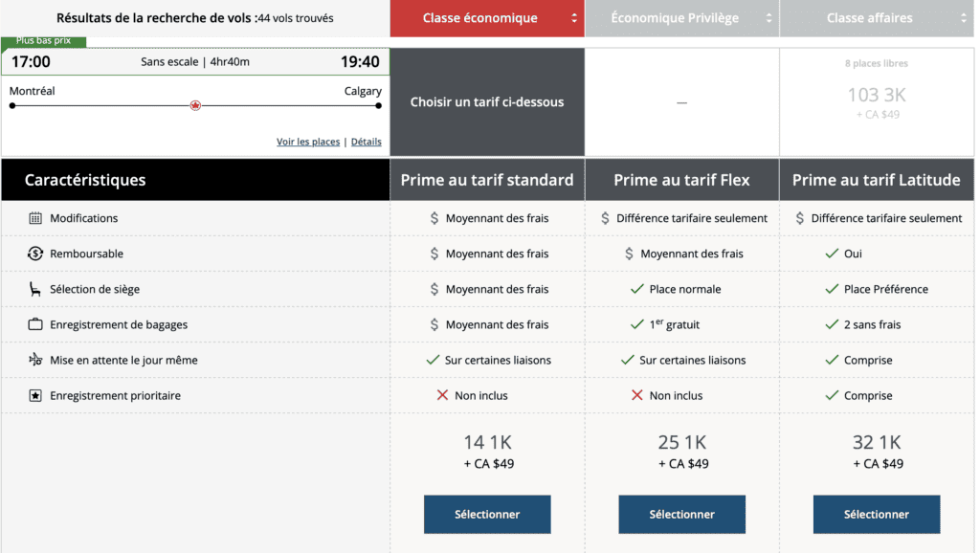
Task: Click the Prime au tarif Latitude header
Action: point(877,180)
